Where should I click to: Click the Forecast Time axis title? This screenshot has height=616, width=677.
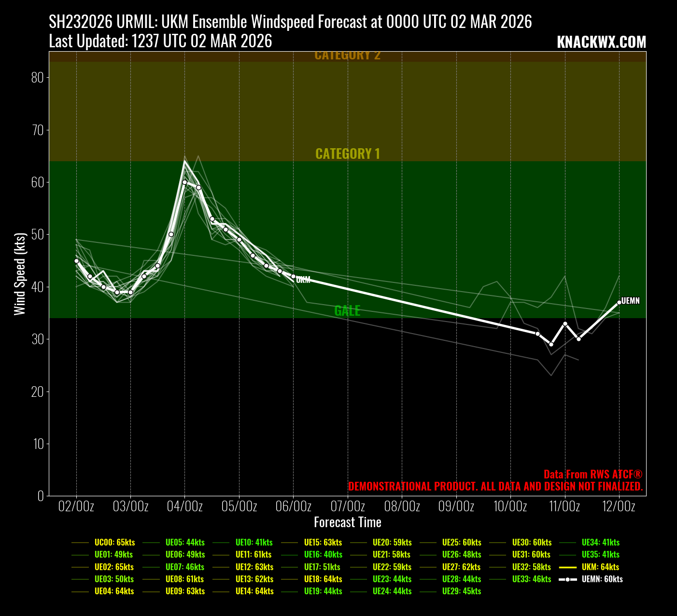pyautogui.click(x=348, y=522)
